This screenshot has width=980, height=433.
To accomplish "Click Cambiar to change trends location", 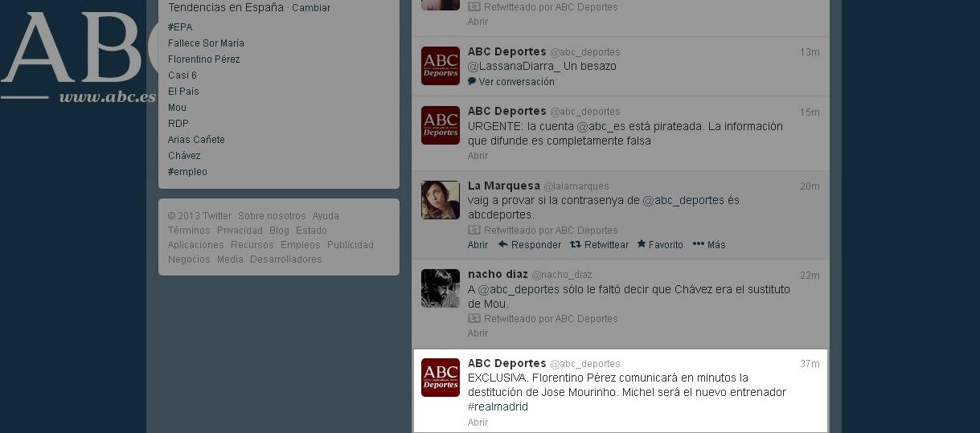I will 311,8.
